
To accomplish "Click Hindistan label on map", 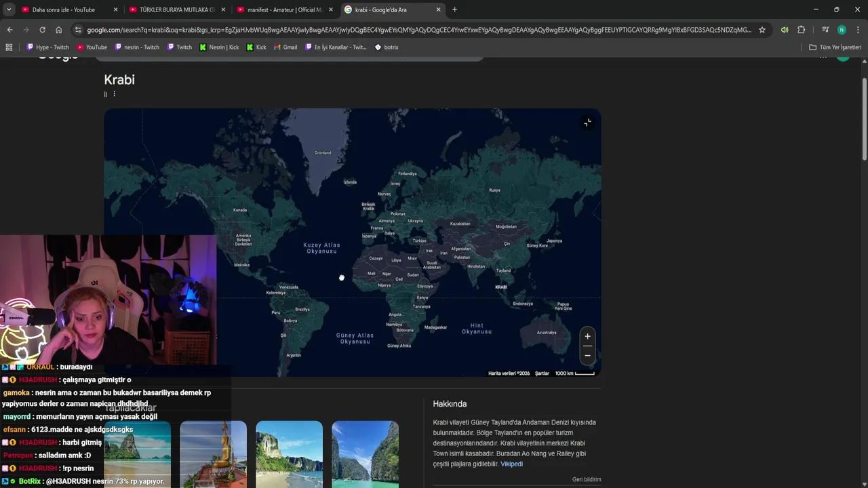I will 476,266.
